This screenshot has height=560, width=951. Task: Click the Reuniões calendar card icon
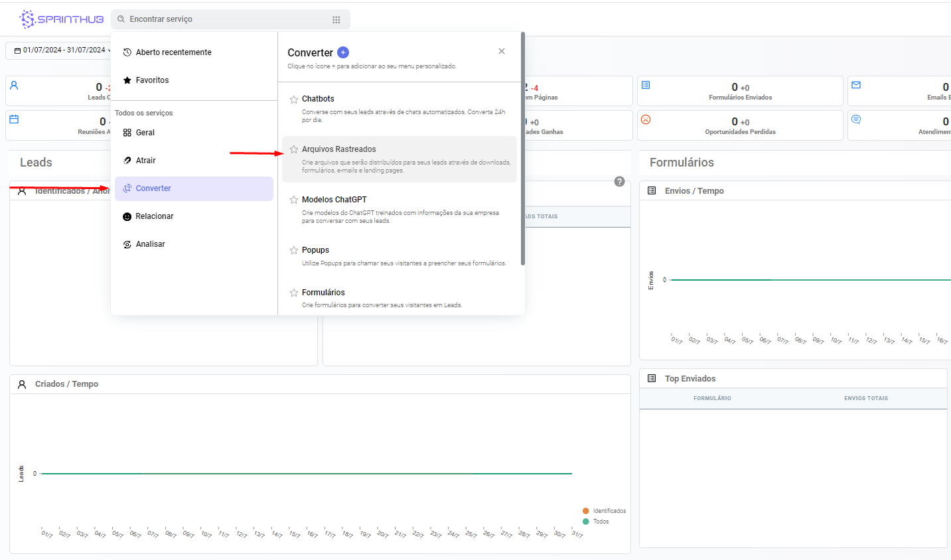tap(14, 119)
